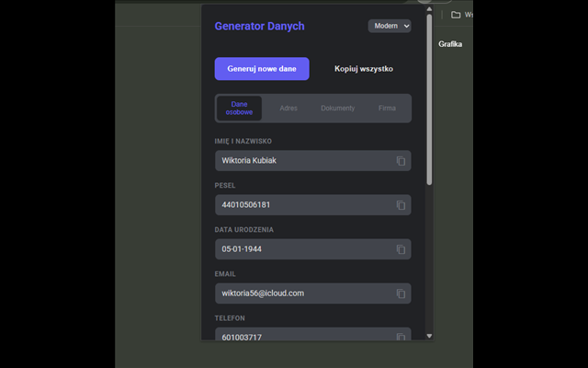
Task: Open the Adres tab
Action: tap(288, 109)
